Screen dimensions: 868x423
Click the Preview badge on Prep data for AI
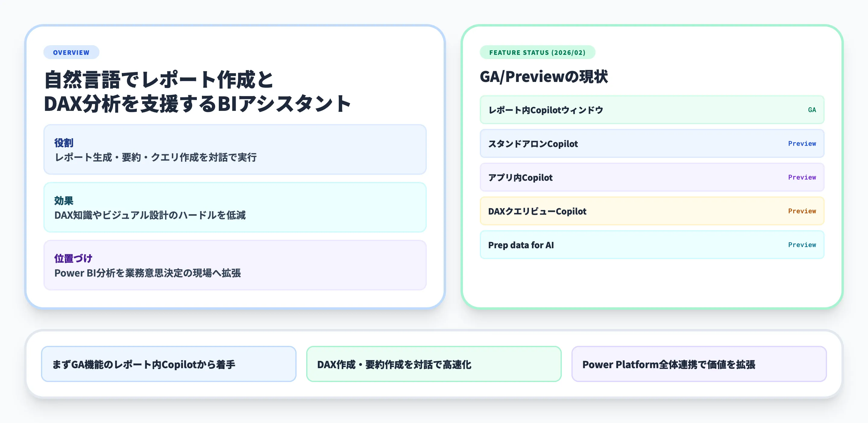[802, 245]
